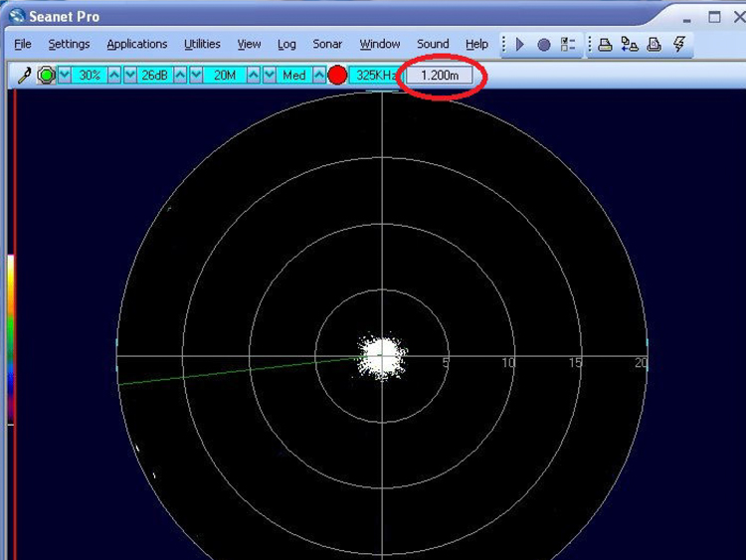Click the Med resolution value field
746x560 pixels.
coord(294,76)
